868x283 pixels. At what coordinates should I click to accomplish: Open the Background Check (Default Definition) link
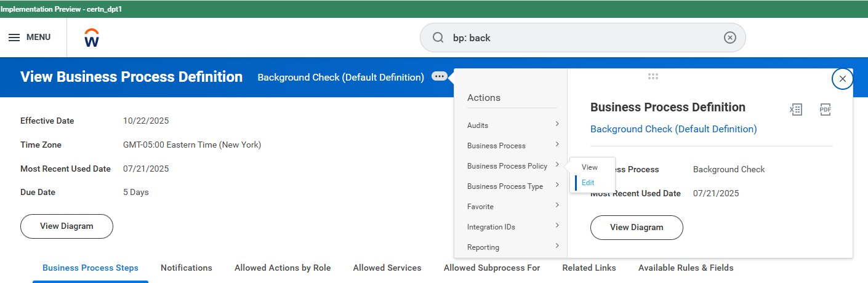click(673, 129)
